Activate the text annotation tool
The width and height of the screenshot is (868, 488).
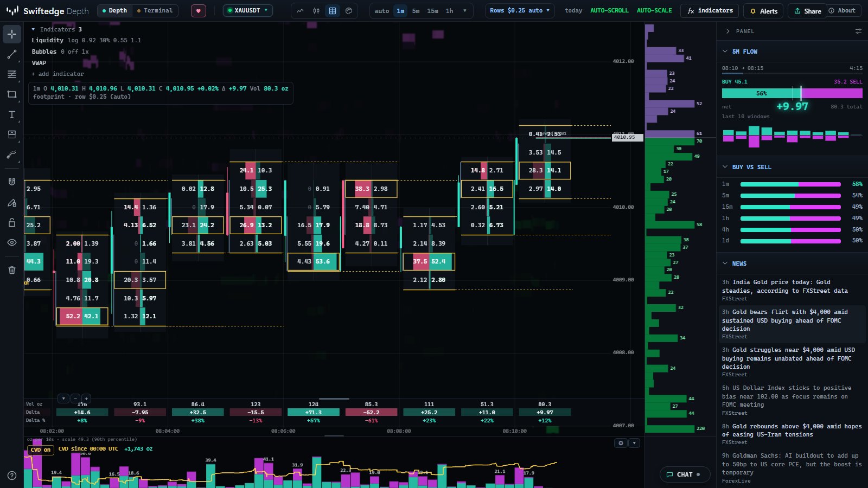click(12, 114)
